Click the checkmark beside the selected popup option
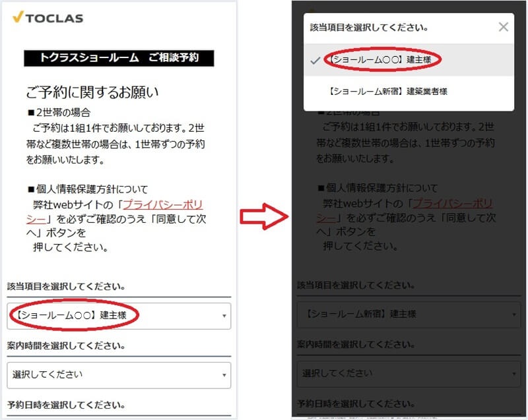 tap(315, 60)
